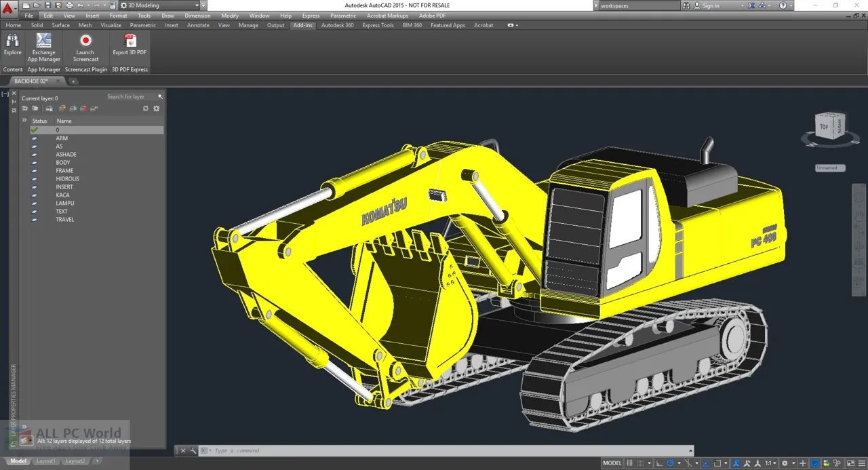Close the command line with X
Viewport: 868px width, 470px height.
182,450
